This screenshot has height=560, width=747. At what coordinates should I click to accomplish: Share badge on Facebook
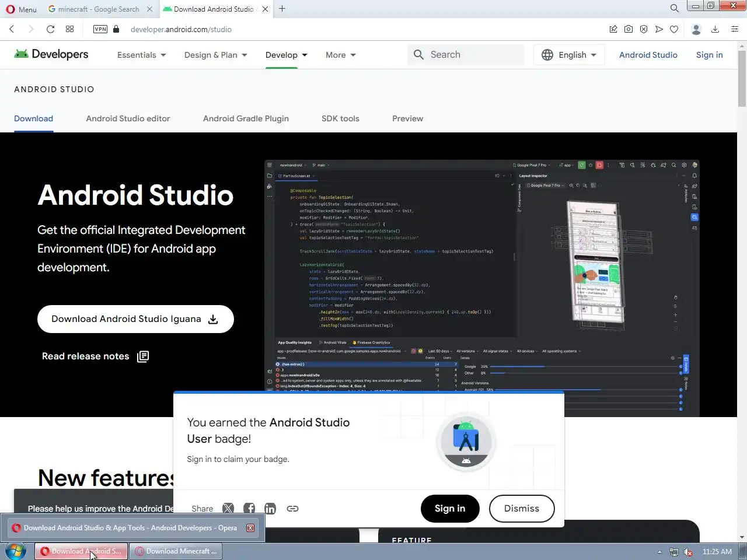click(x=249, y=509)
